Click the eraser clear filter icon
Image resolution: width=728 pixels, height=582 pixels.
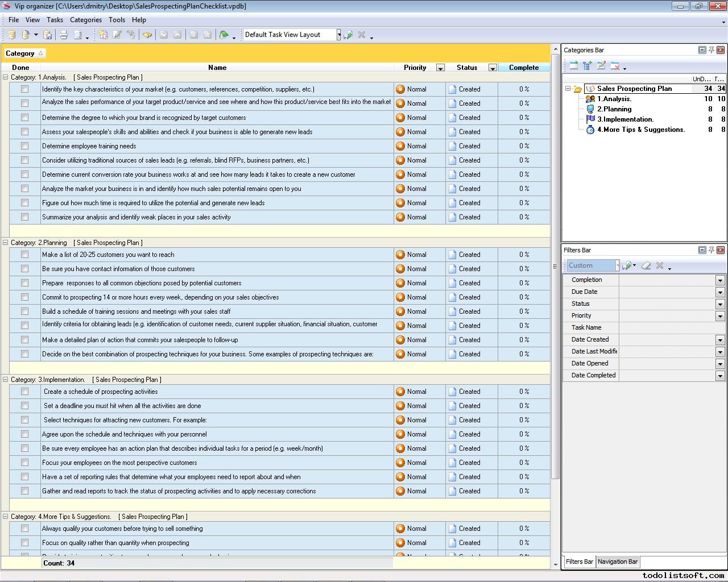pos(646,265)
